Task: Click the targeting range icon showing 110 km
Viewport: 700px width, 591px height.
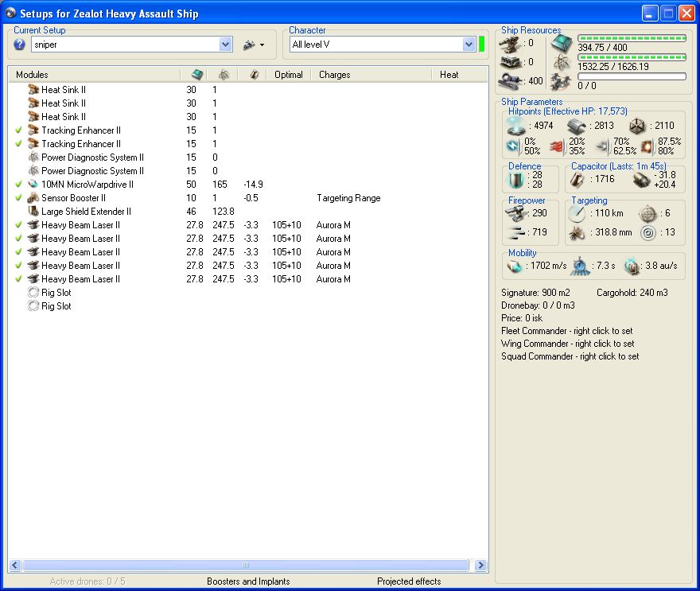Action: pyautogui.click(x=577, y=214)
